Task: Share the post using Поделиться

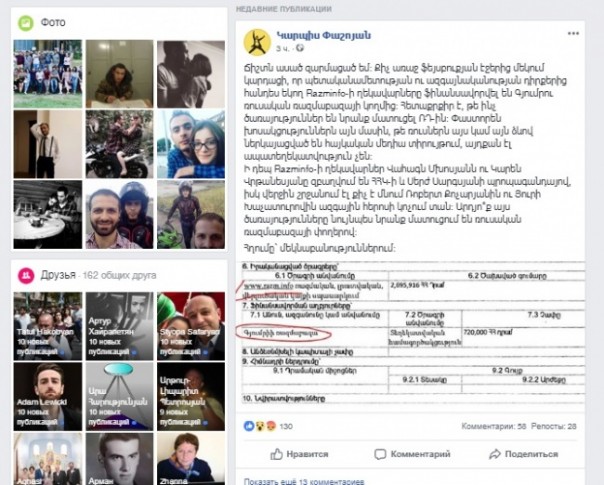Action: tap(523, 454)
